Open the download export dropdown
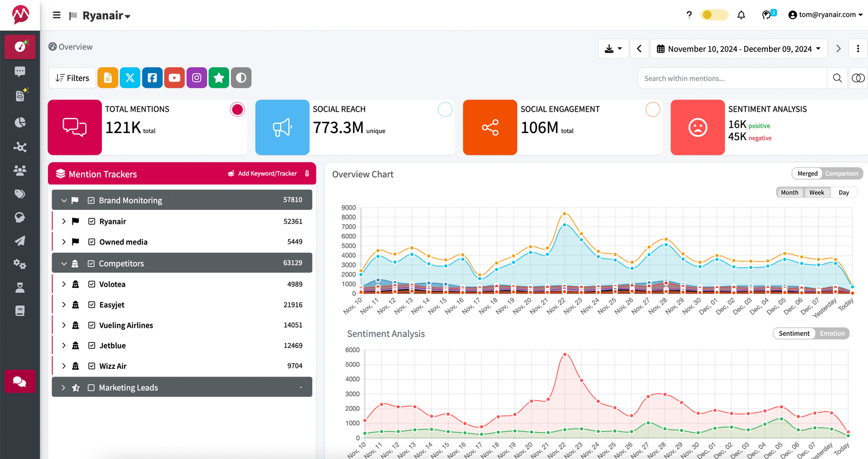This screenshot has width=868, height=459. pos(613,49)
